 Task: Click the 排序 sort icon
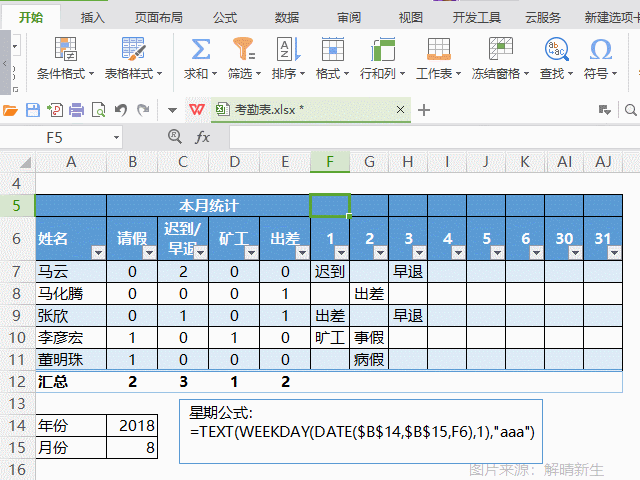[x=288, y=49]
